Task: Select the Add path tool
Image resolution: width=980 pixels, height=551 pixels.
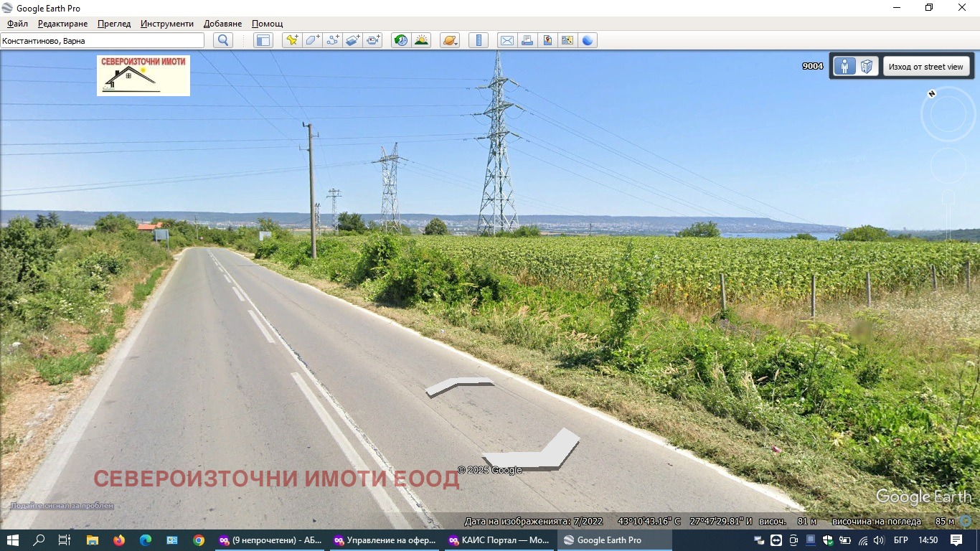Action: click(x=331, y=40)
